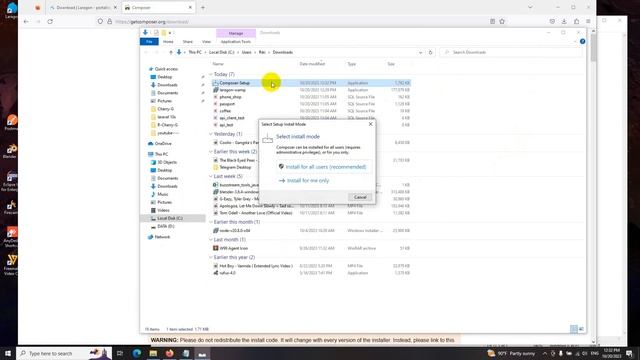The width and height of the screenshot is (640, 360).
Task: Open Local Disk (C:) in navigation pane
Action: [x=170, y=218]
